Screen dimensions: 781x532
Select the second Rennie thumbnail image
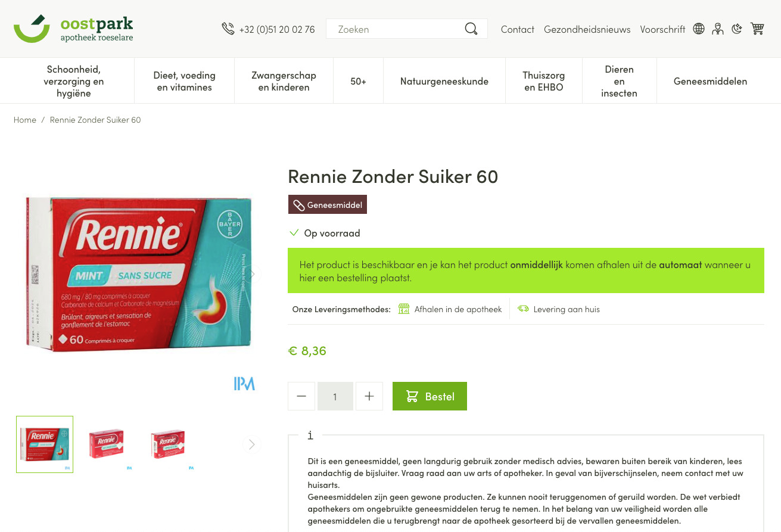107,444
